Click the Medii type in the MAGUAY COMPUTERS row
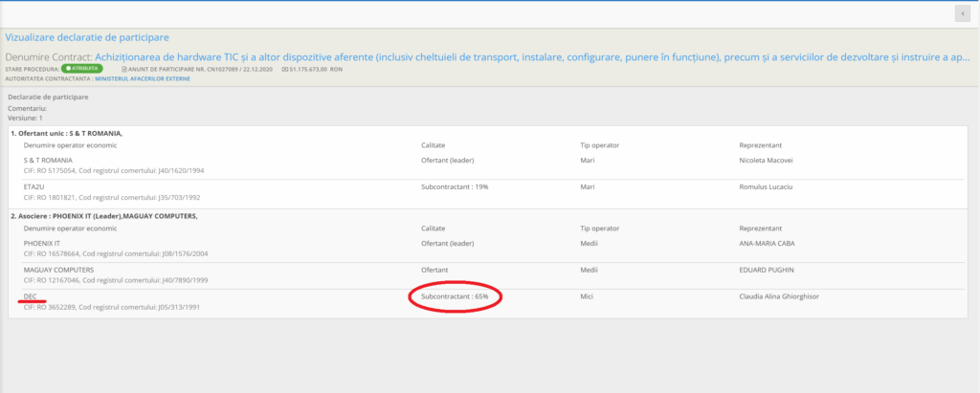 coord(589,270)
